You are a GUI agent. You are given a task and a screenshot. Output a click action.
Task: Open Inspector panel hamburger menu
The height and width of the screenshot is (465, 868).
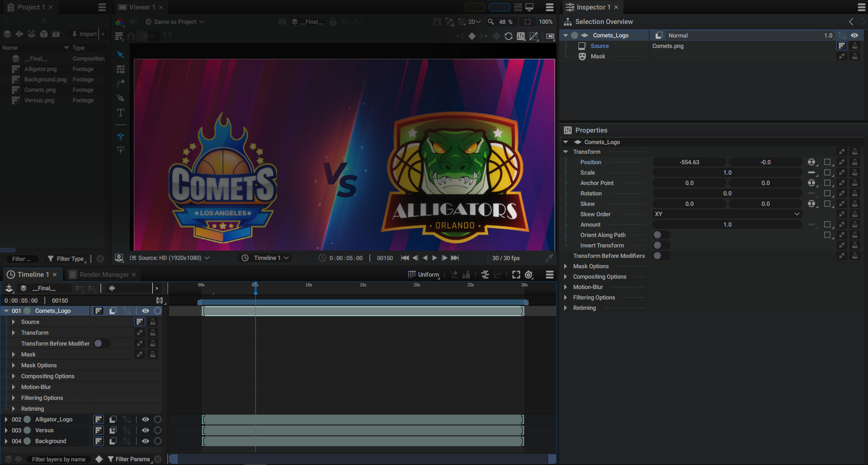tap(862, 7)
